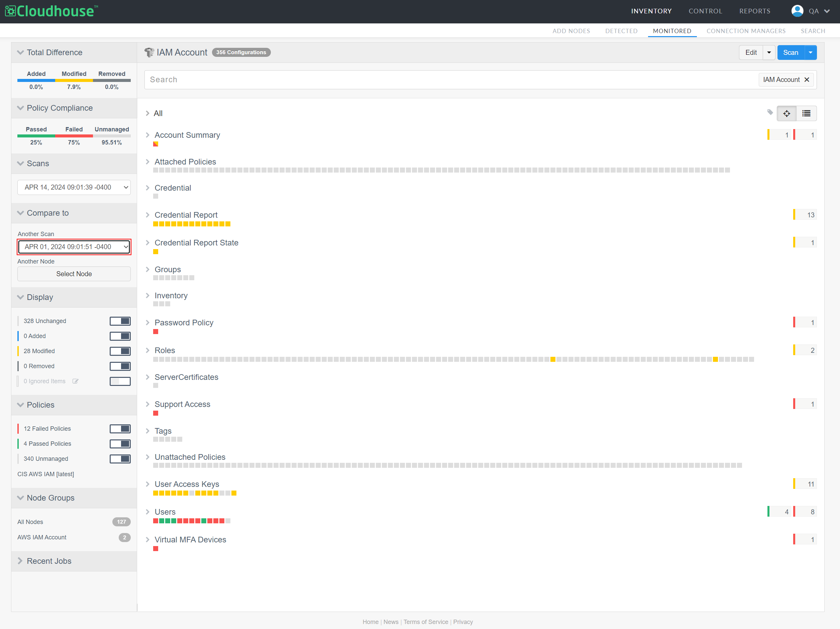Focus the Search input field
The image size is (840, 629).
click(452, 79)
